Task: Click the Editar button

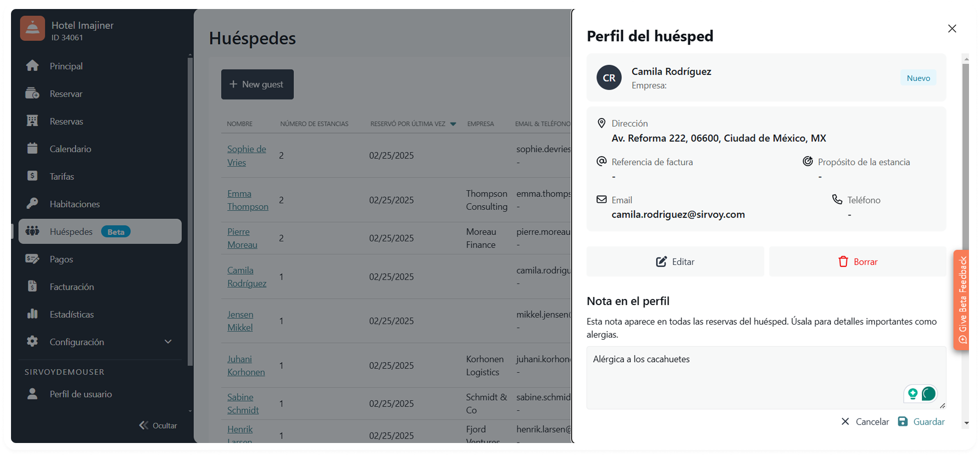Action: [675, 261]
